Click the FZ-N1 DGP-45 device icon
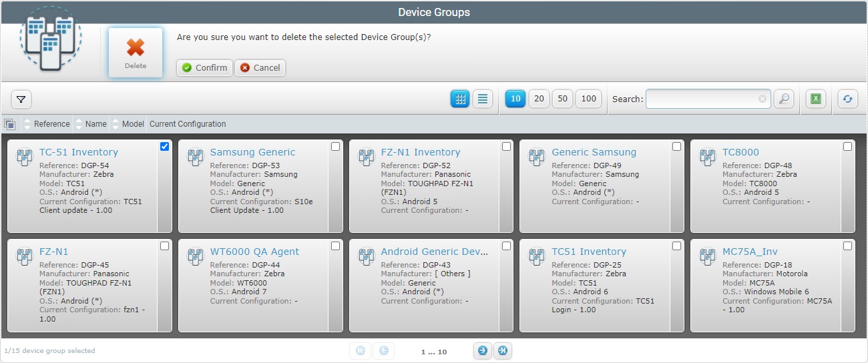The height and width of the screenshot is (363, 868). (x=25, y=256)
